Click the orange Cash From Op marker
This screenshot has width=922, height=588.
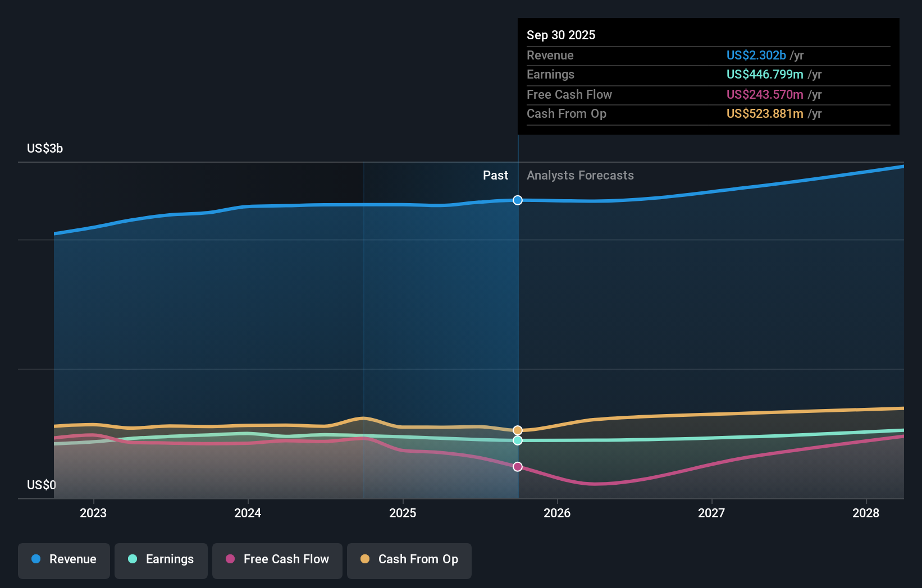point(517,430)
